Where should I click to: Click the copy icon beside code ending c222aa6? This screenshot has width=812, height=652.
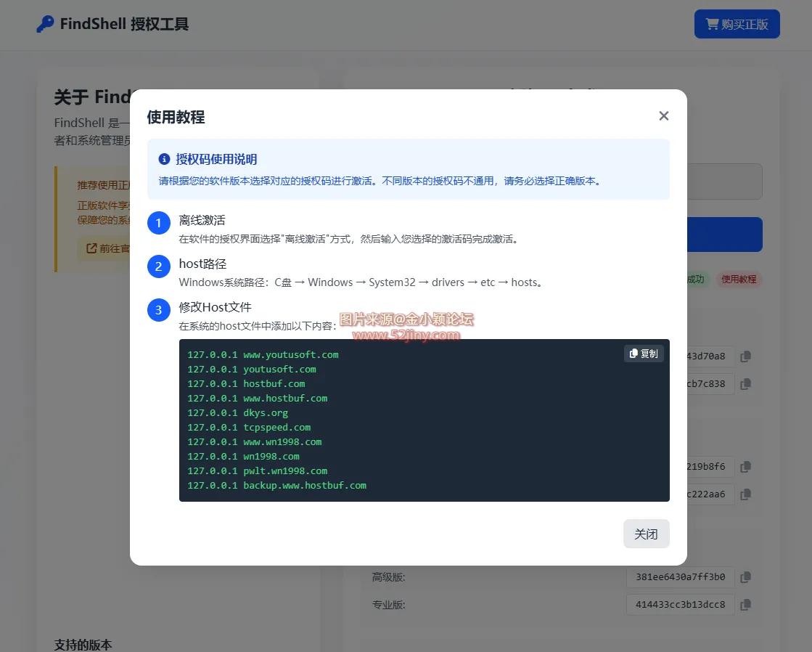pos(745,494)
